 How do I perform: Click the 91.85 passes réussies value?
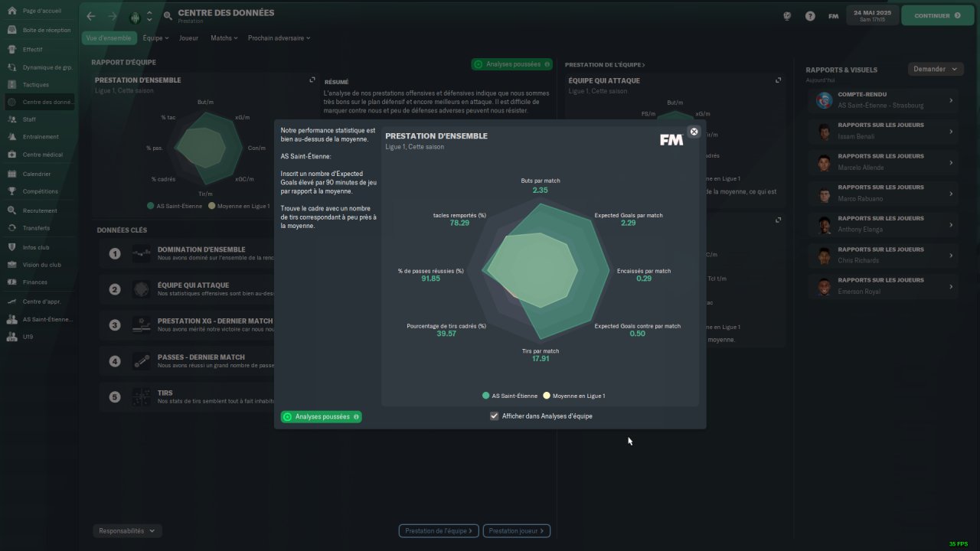pos(430,279)
